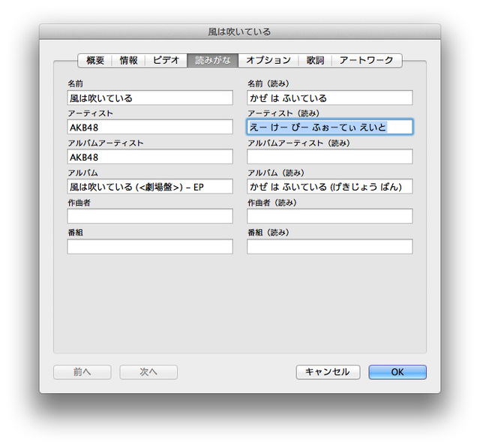This screenshot has height=448, width=480.
Task: Cancel with the キャンセル button
Action: click(328, 372)
